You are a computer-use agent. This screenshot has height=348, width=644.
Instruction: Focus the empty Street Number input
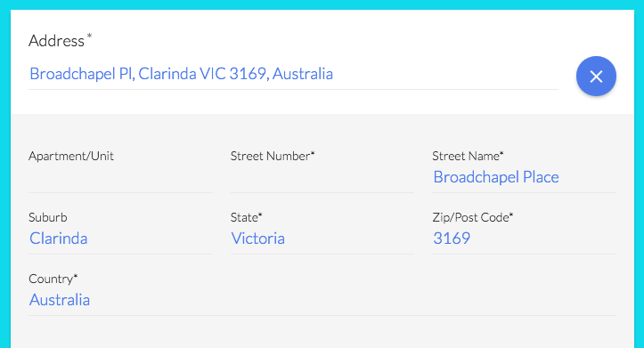322,178
